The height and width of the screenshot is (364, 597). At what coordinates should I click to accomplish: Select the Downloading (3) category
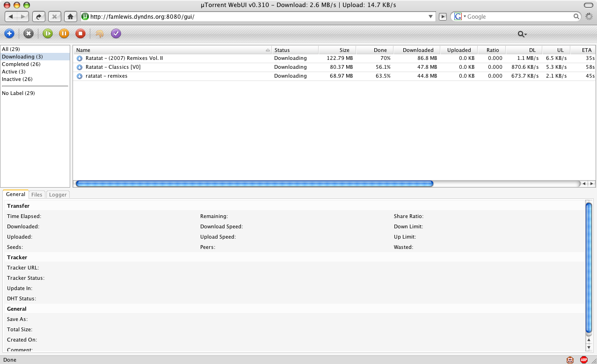pyautogui.click(x=35, y=57)
